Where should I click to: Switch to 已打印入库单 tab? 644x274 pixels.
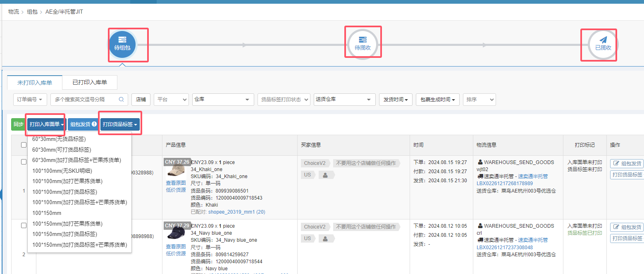(90, 83)
